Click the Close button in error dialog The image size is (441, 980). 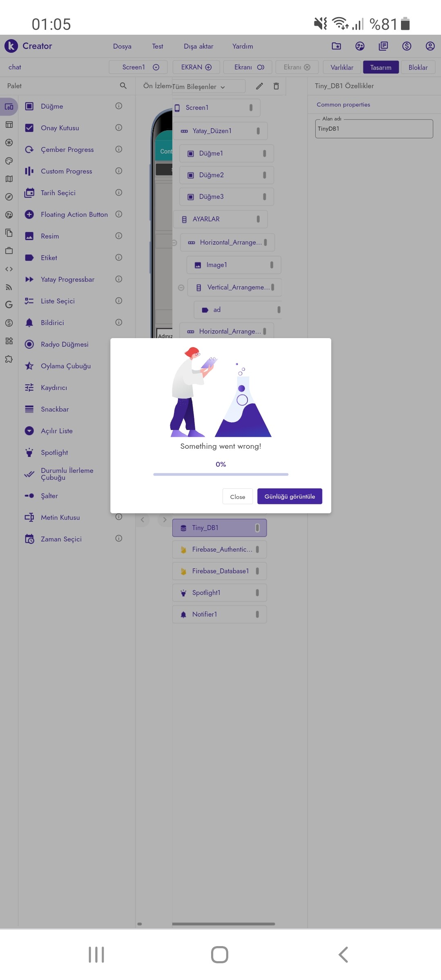[x=238, y=497]
